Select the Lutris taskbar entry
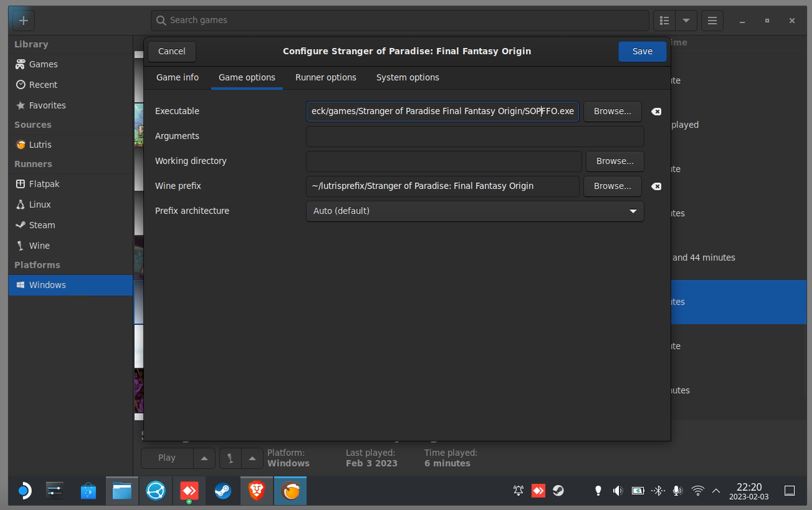 [x=290, y=491]
